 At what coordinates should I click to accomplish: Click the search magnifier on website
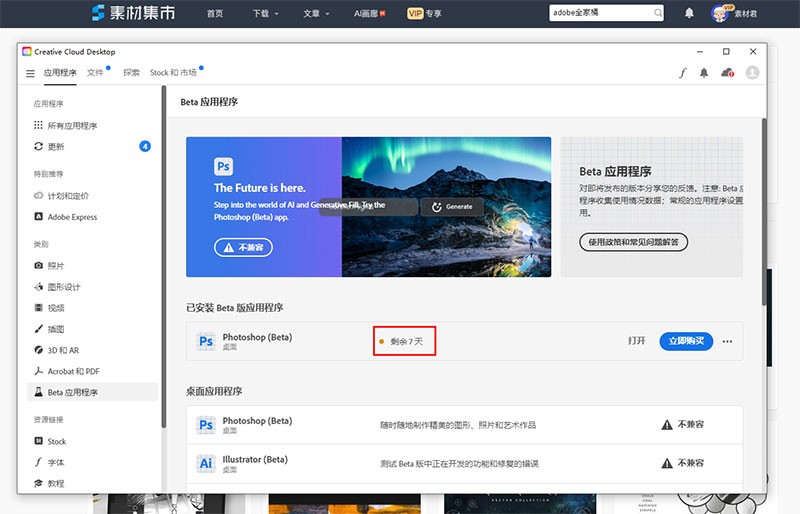[x=658, y=13]
